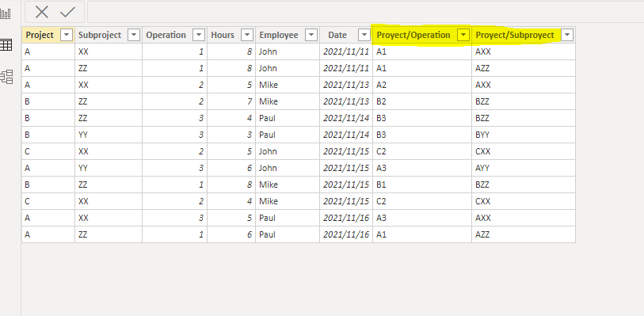Open the Operation column filter dropdown

(x=199, y=35)
